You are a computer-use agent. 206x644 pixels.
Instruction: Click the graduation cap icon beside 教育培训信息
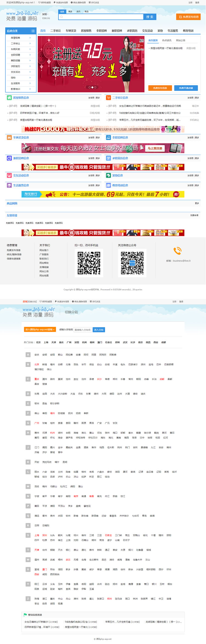point(108,185)
